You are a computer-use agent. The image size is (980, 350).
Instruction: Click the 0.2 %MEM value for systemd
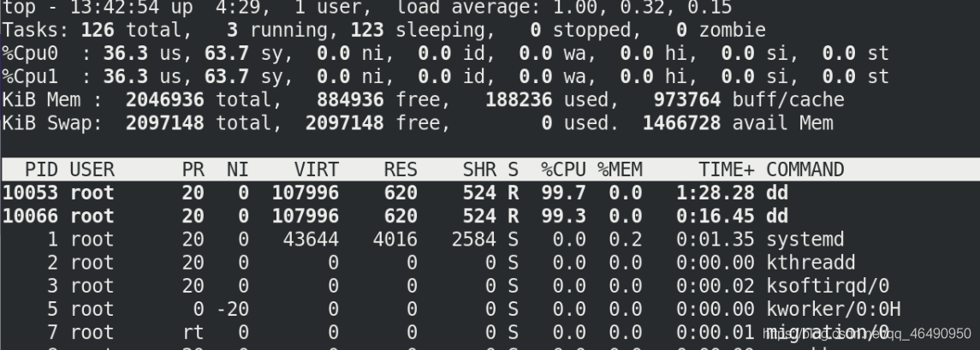point(626,240)
